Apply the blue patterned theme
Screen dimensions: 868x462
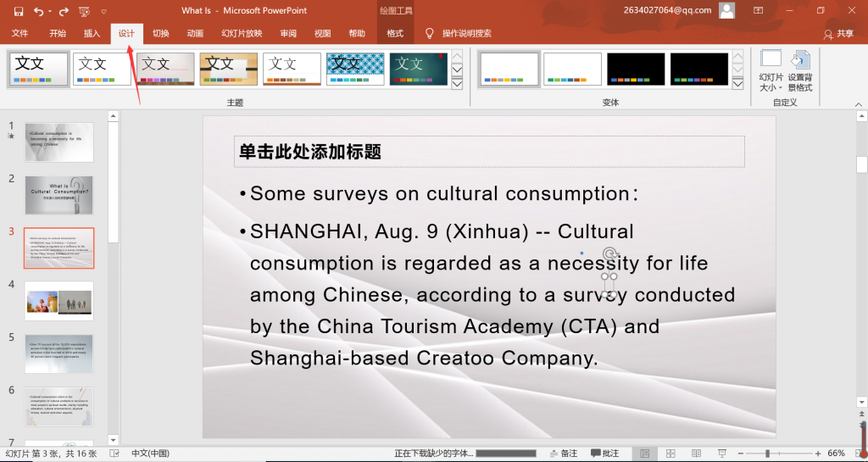coord(355,70)
